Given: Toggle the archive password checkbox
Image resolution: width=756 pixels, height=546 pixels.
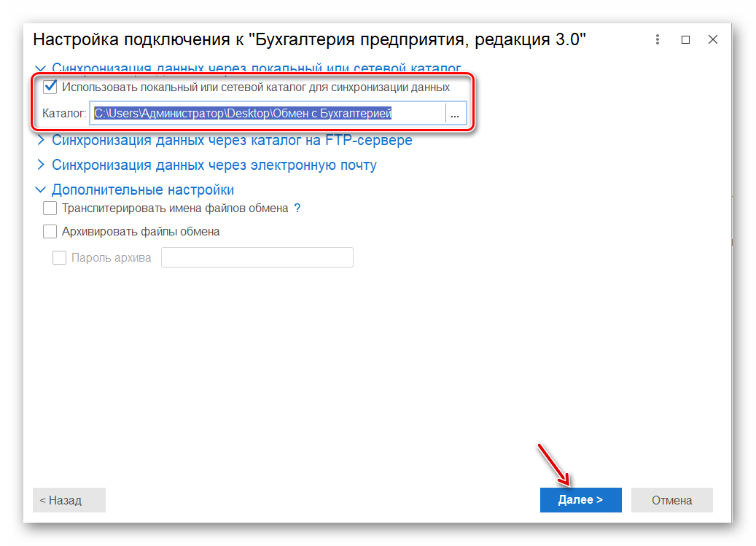Looking at the screenshot, I should point(59,258).
